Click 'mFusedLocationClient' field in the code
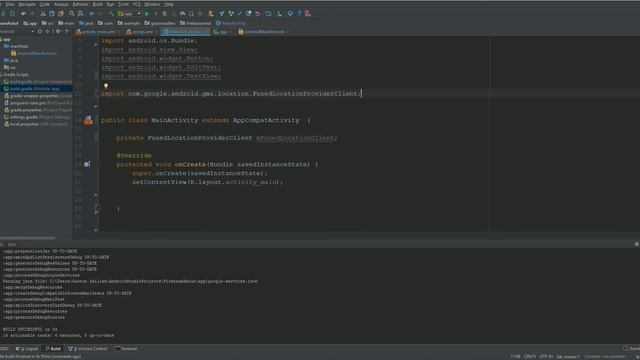Image resolution: width=640 pixels, height=360 pixels. (296, 138)
